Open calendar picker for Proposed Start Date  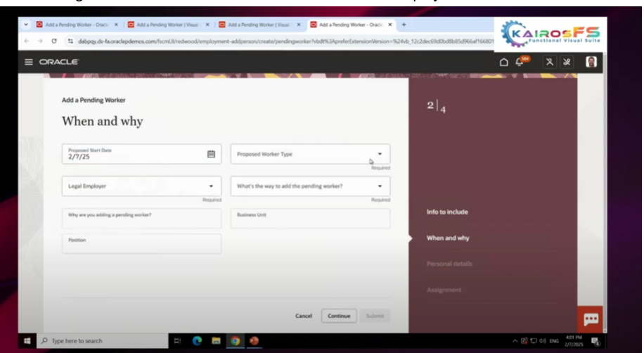(x=211, y=154)
